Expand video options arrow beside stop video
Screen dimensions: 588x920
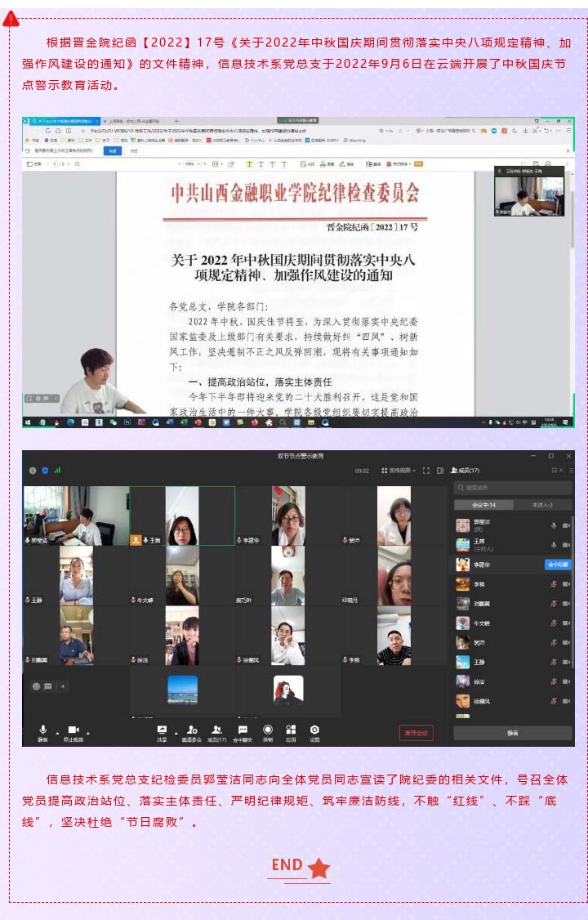click(88, 732)
